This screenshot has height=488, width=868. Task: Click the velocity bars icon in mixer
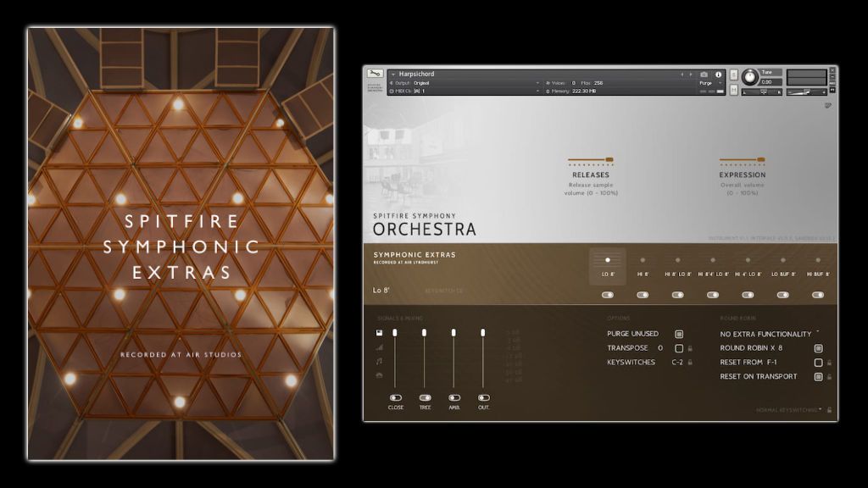coord(379,347)
